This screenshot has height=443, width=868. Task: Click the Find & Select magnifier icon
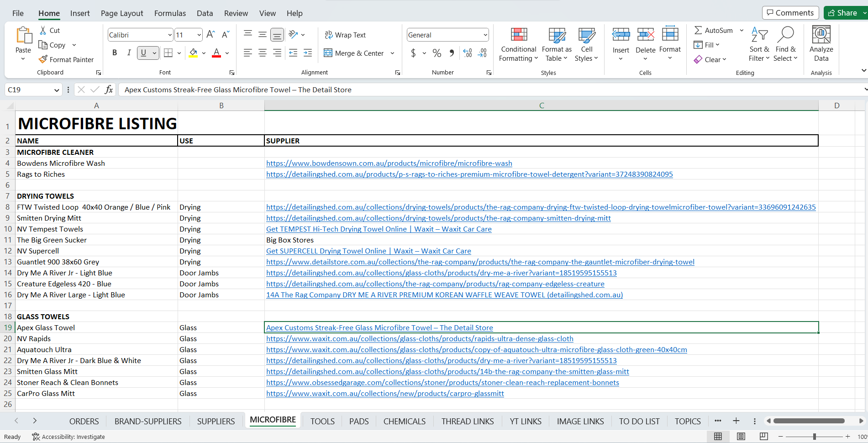click(x=785, y=34)
